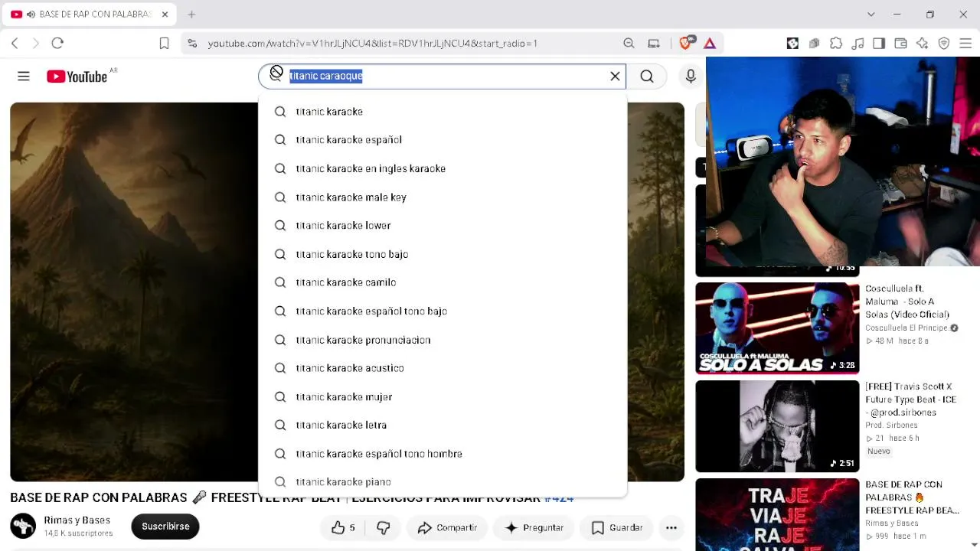Image resolution: width=980 pixels, height=551 pixels.
Task: Open the YouTube guide hamburger menu
Action: pos(24,76)
